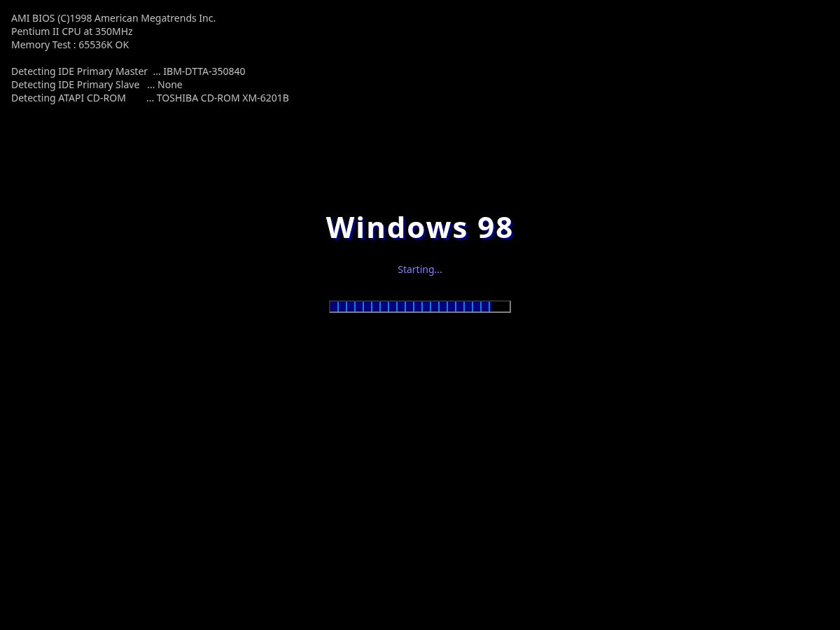Click the Detecting IDE Primary Master line
The image size is (840, 630).
128,71
